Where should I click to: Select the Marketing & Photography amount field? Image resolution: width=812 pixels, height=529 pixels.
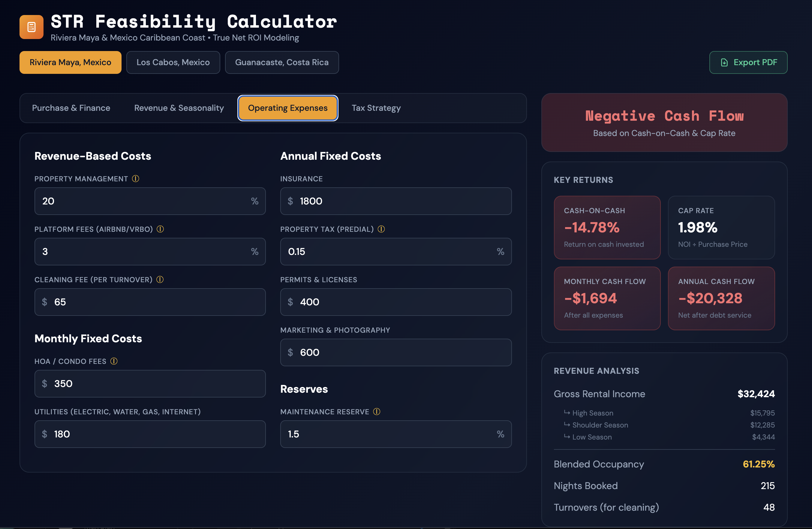click(x=396, y=352)
